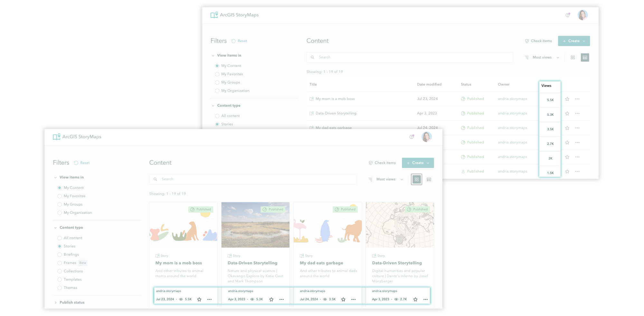Screen dimensions: 644x316
Task: Select the All content radio button
Action: click(60, 238)
